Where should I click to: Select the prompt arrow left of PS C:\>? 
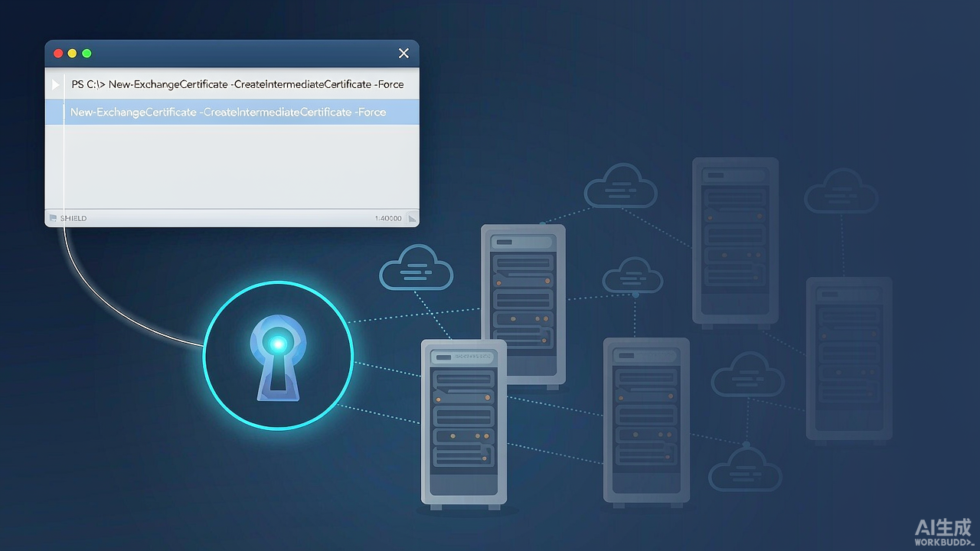pos(55,84)
